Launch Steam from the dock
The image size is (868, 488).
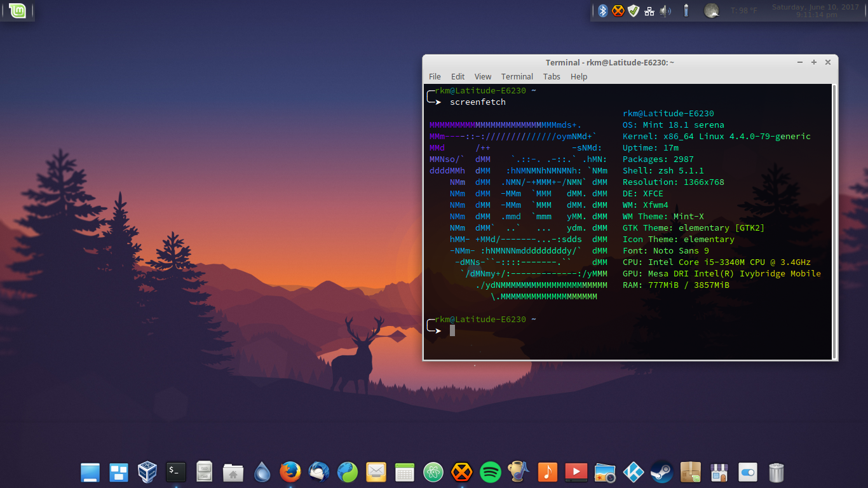click(661, 472)
